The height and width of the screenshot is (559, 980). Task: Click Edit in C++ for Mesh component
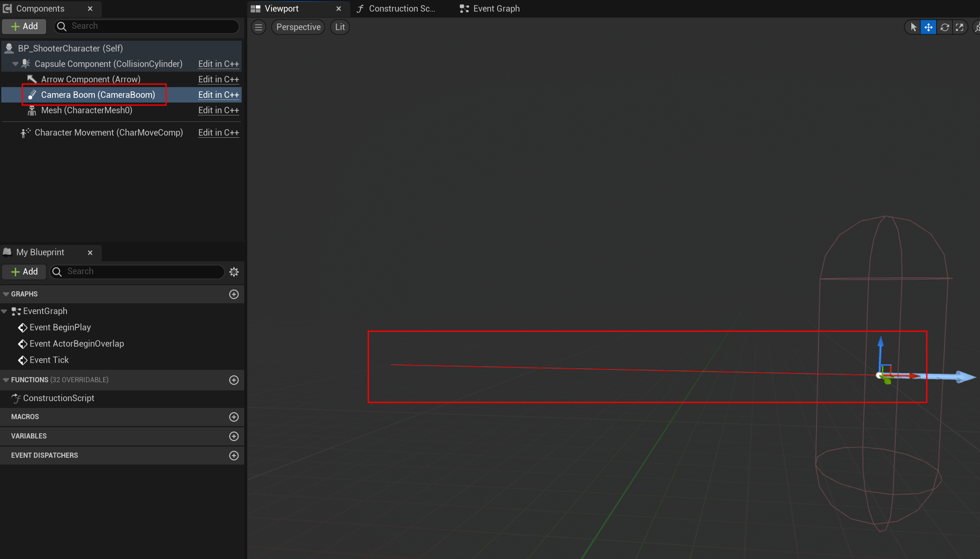218,110
